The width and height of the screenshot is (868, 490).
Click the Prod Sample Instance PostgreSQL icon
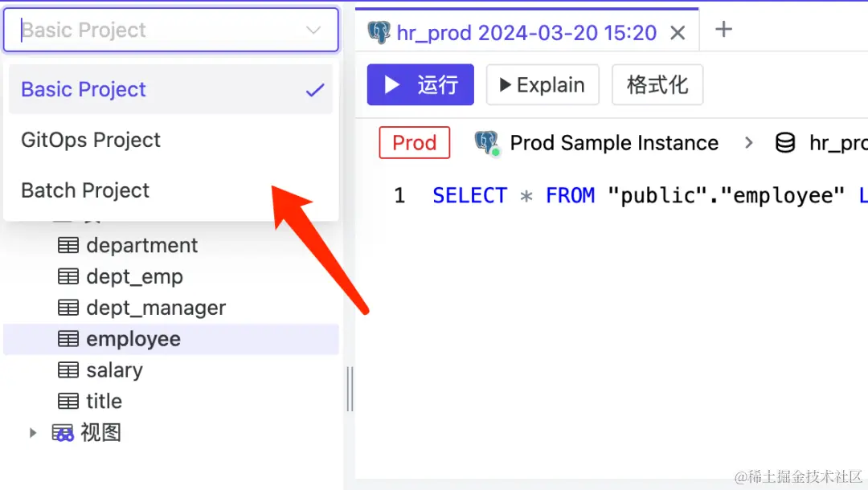pyautogui.click(x=487, y=143)
